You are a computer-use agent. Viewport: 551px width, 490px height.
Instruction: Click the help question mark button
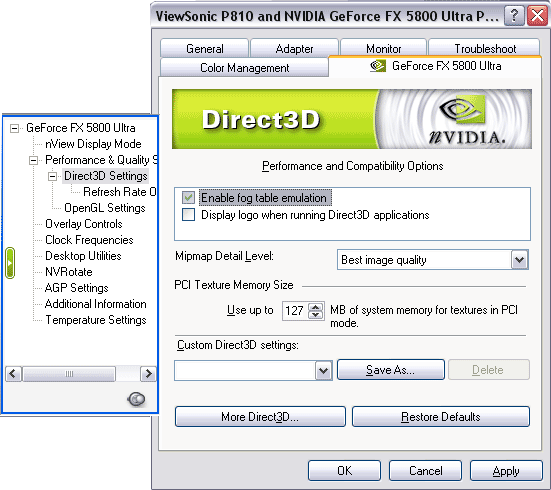514,15
